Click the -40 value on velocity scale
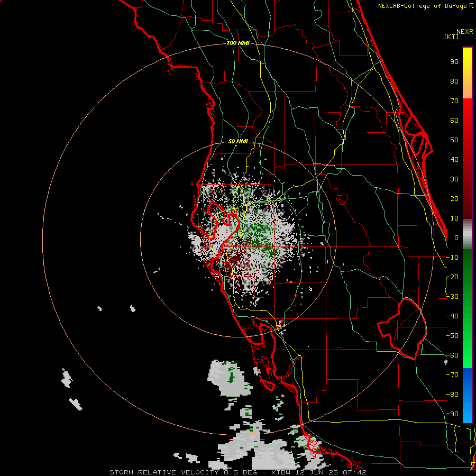Image resolution: width=476 pixels, height=476 pixels. point(452,316)
